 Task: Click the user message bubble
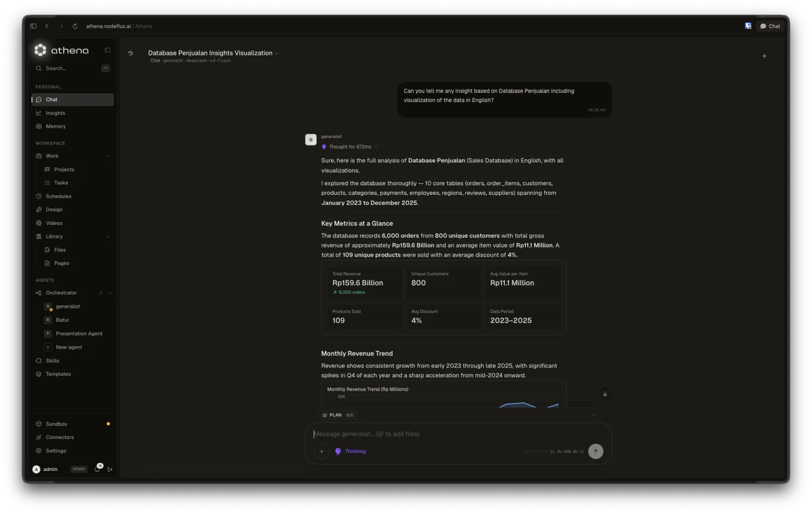click(504, 99)
